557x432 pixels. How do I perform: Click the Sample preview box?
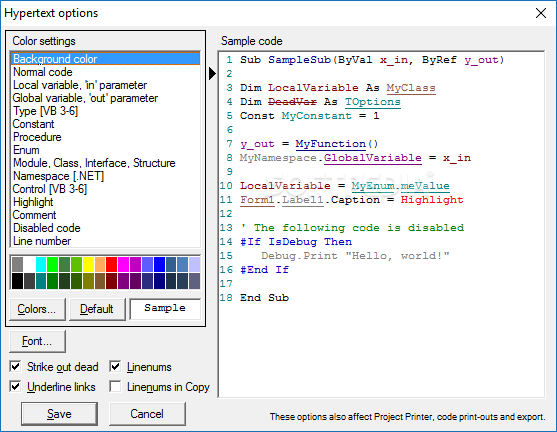165,308
